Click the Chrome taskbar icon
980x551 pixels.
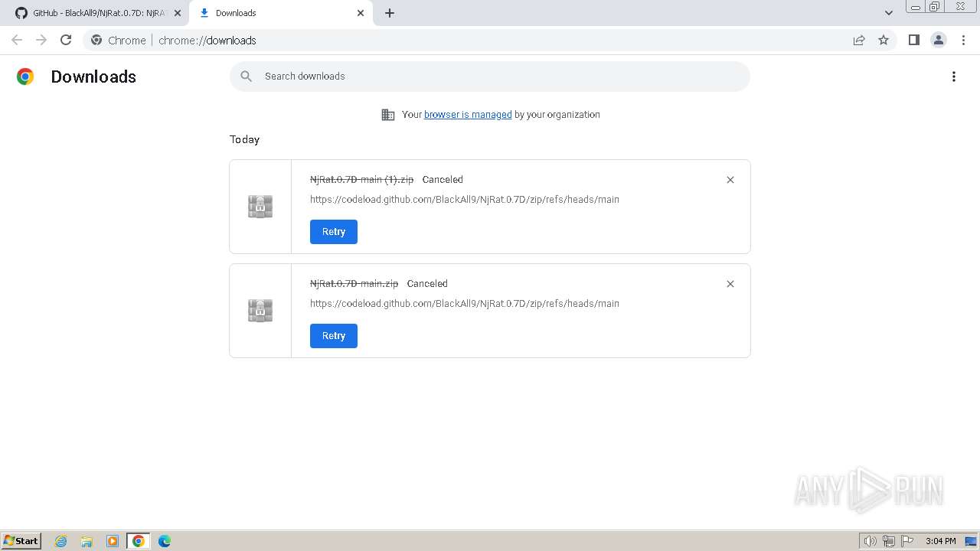point(139,541)
